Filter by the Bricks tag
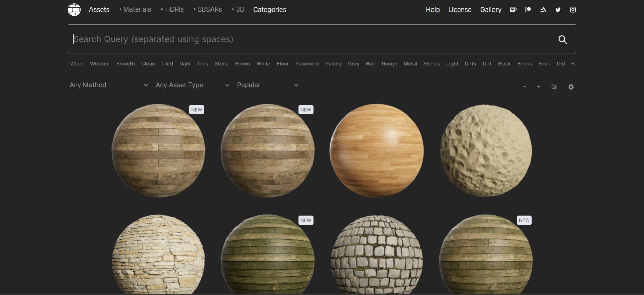644x295 pixels. [x=524, y=64]
